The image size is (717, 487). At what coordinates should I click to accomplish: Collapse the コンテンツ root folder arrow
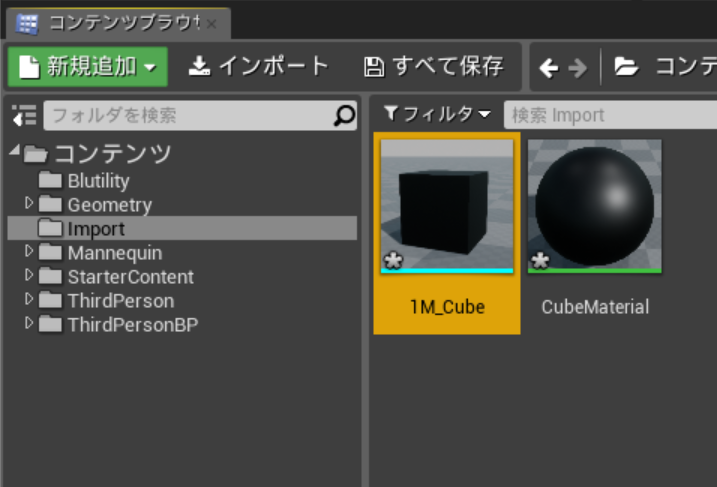tap(15, 149)
